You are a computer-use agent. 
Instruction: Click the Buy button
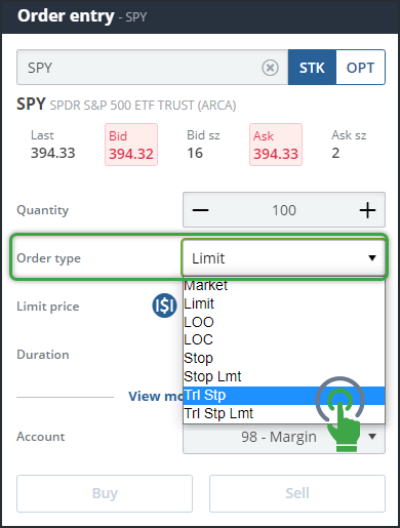(x=104, y=493)
